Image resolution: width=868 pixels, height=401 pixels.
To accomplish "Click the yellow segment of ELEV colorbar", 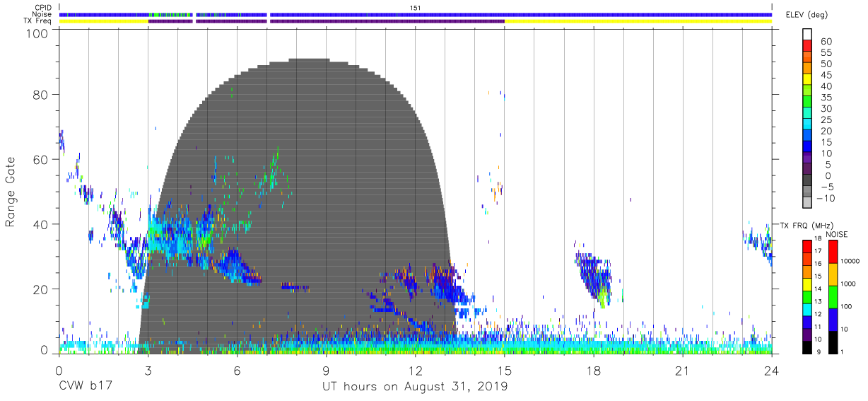I will point(807,81).
